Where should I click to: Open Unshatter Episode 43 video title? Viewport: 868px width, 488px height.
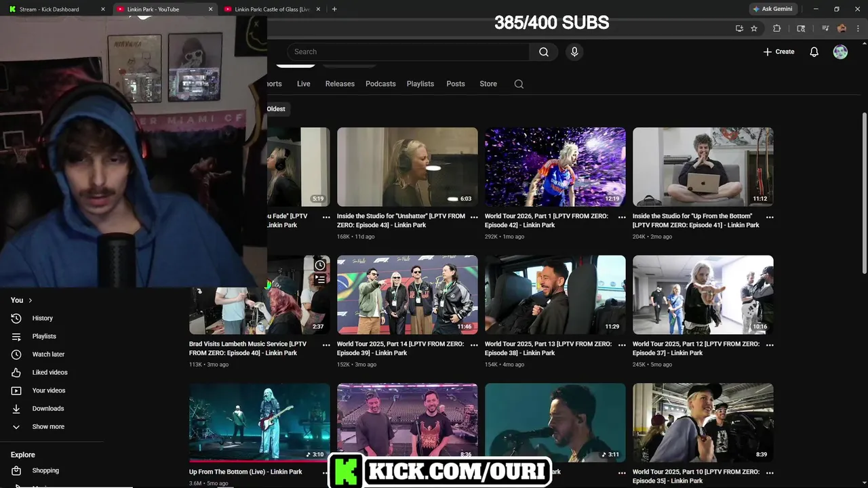pos(401,220)
